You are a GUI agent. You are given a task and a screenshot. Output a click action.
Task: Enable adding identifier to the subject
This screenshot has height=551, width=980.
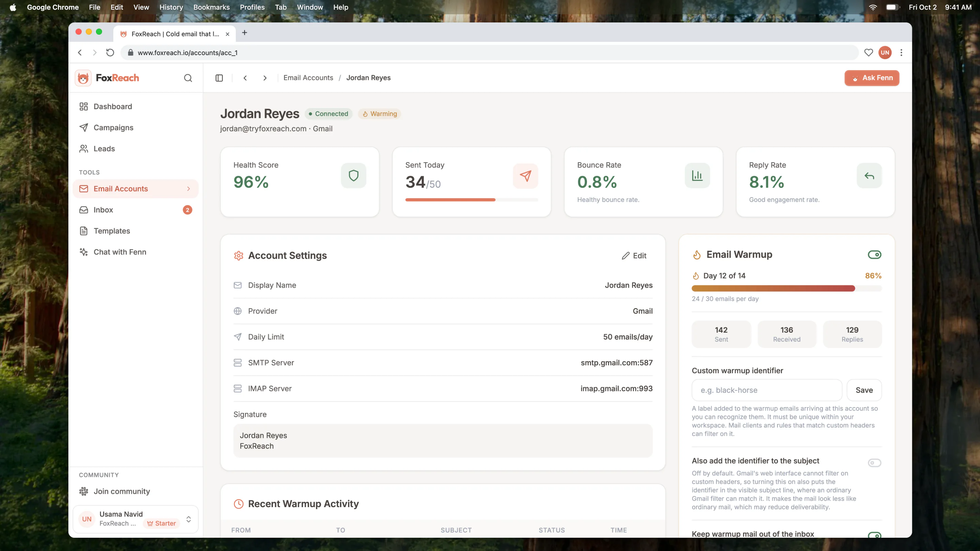(x=875, y=463)
